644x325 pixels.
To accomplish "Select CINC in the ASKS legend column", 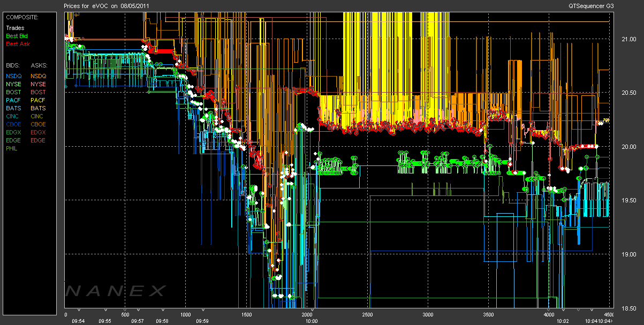I will point(38,116).
